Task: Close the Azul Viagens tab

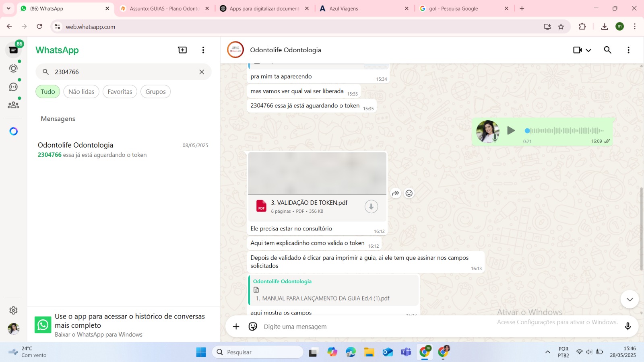Action: pyautogui.click(x=407, y=8)
